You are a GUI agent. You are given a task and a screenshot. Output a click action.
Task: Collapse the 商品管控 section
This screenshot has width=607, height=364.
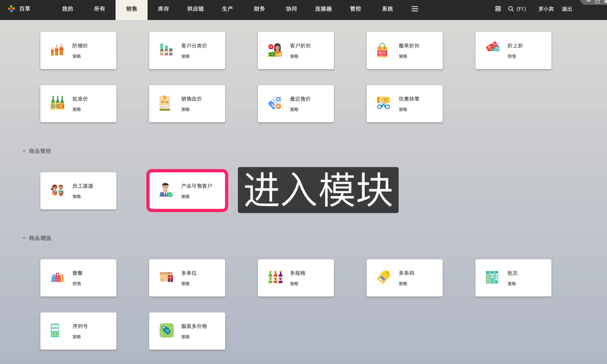tap(24, 151)
